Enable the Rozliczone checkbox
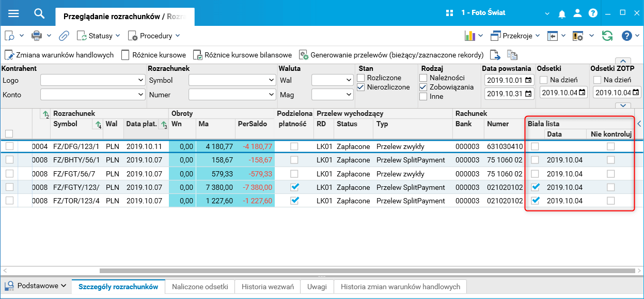 [x=361, y=78]
